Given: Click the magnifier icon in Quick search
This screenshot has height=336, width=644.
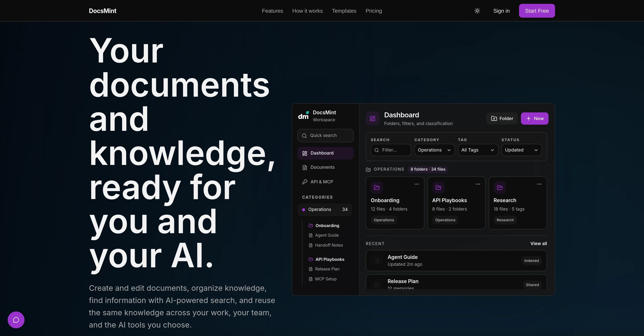Looking at the screenshot, I should [x=304, y=136].
